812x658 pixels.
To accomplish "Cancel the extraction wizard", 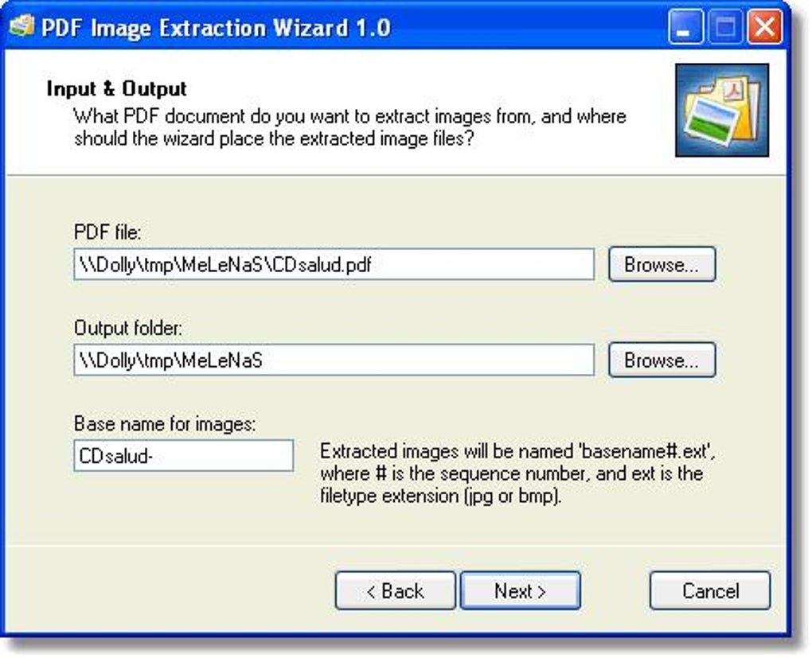I will 709,591.
